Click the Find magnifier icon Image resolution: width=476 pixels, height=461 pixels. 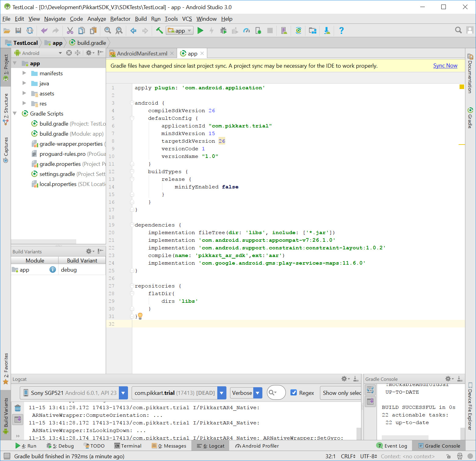click(x=108, y=30)
